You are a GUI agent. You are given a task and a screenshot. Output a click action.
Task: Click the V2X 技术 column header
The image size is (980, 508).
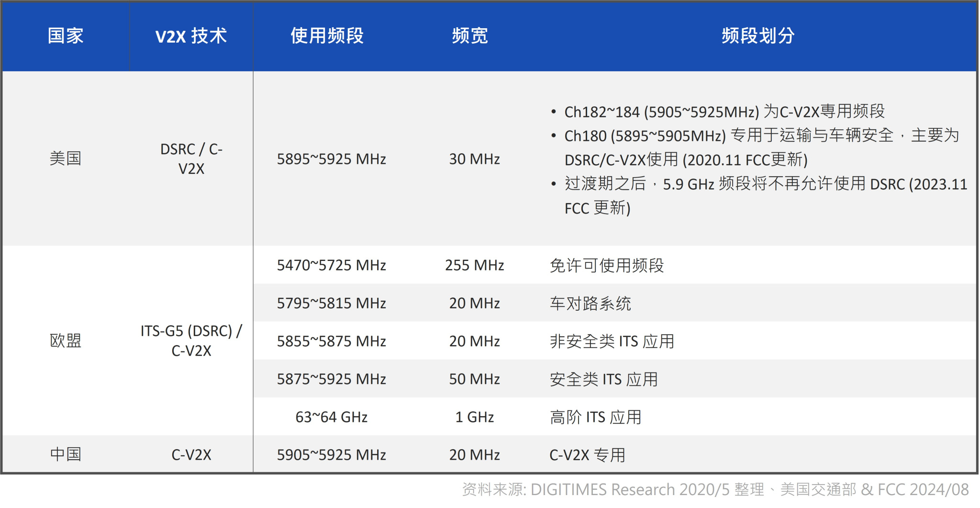point(191,36)
